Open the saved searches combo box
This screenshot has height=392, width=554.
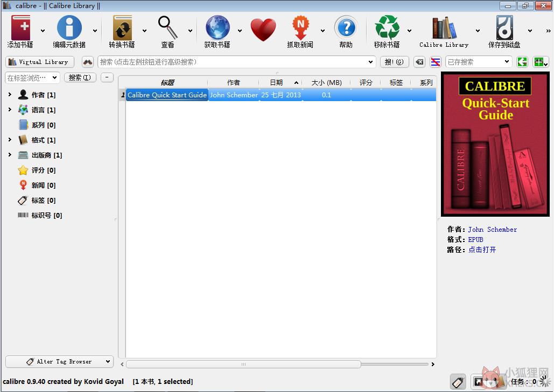(479, 62)
